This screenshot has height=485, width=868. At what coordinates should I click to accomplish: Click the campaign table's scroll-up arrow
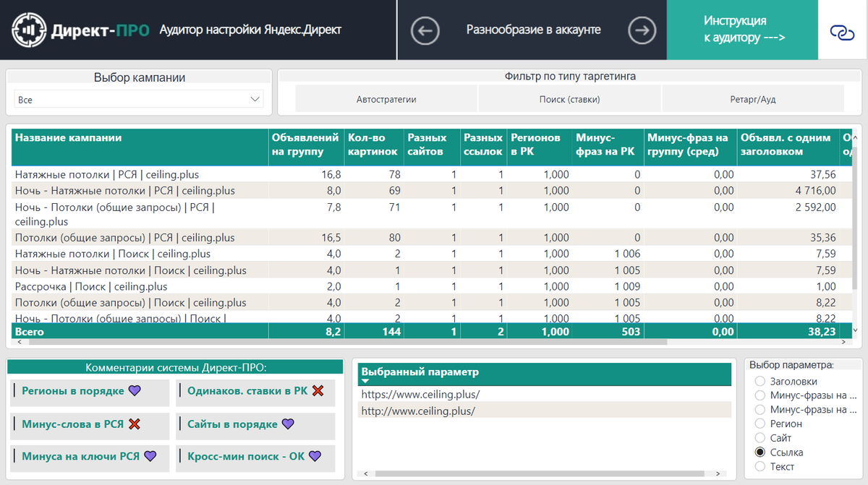[854, 137]
